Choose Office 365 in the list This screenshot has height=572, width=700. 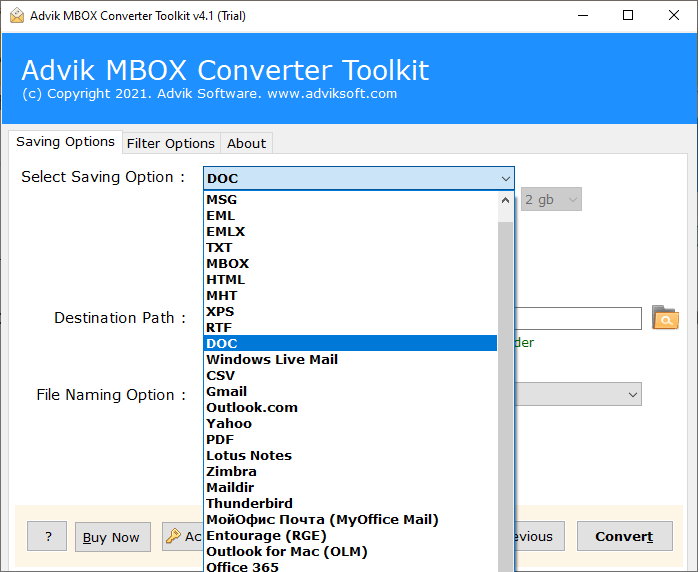tap(350, 566)
